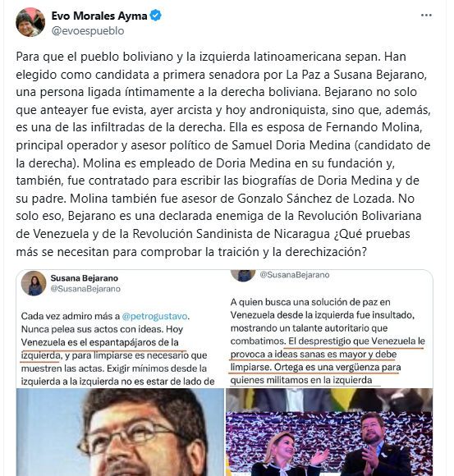Click the blue verified badge icon
Viewport: 454px width, 476px height.
click(156, 15)
